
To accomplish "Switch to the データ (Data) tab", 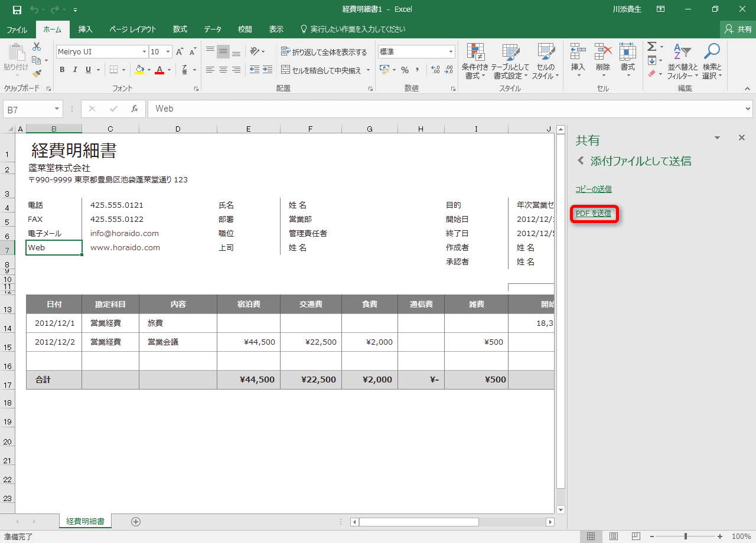I will click(x=213, y=29).
